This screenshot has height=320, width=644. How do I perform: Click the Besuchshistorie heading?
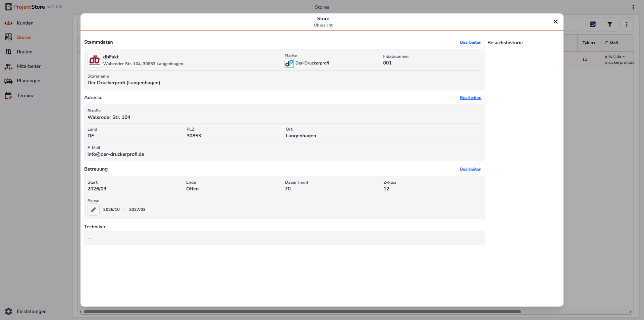505,43
